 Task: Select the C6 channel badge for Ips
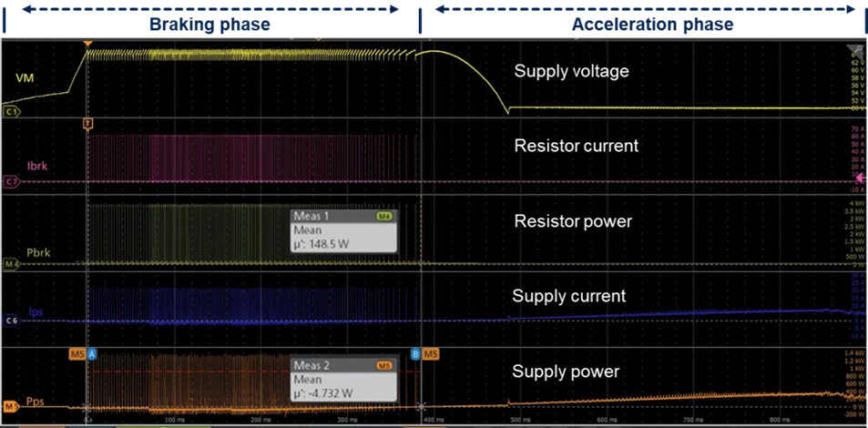pos(12,321)
